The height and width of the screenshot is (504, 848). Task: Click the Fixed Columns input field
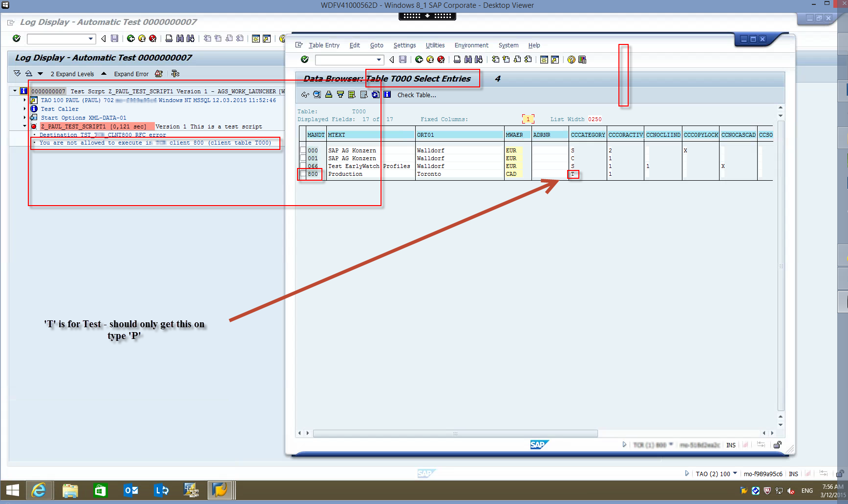click(528, 119)
